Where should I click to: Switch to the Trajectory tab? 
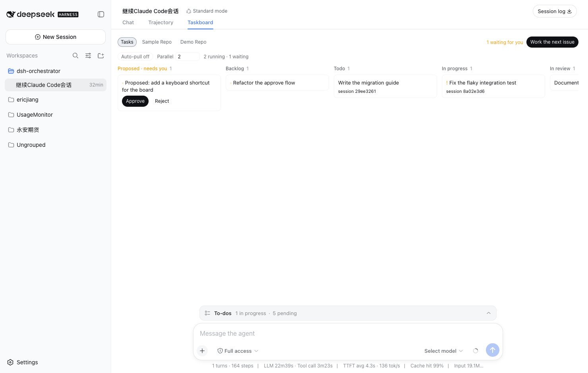[161, 23]
